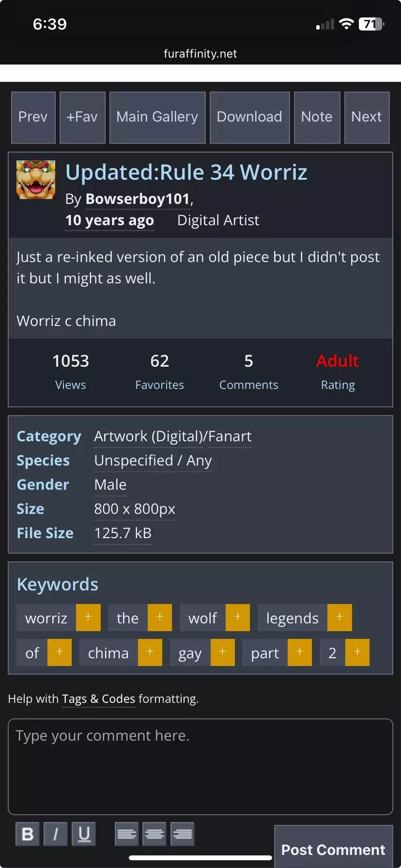Open the Main Gallery tab
Viewport: 401px width, 868px height.
(x=157, y=117)
